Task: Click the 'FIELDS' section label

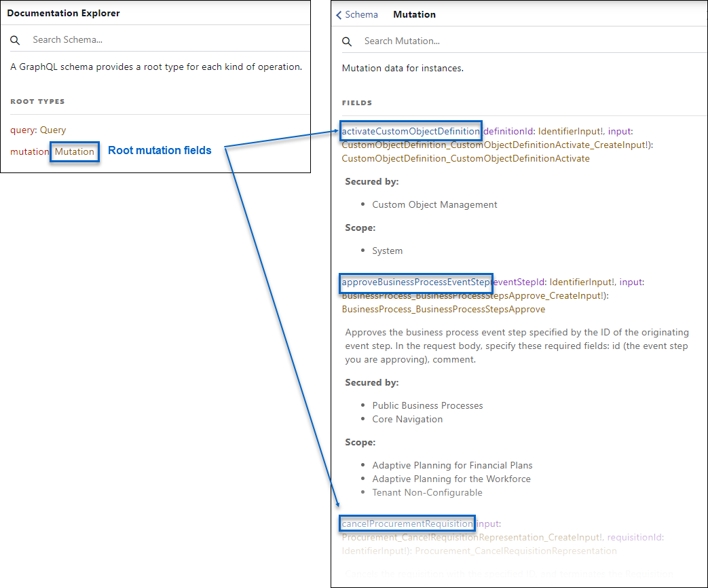Action: coord(356,103)
